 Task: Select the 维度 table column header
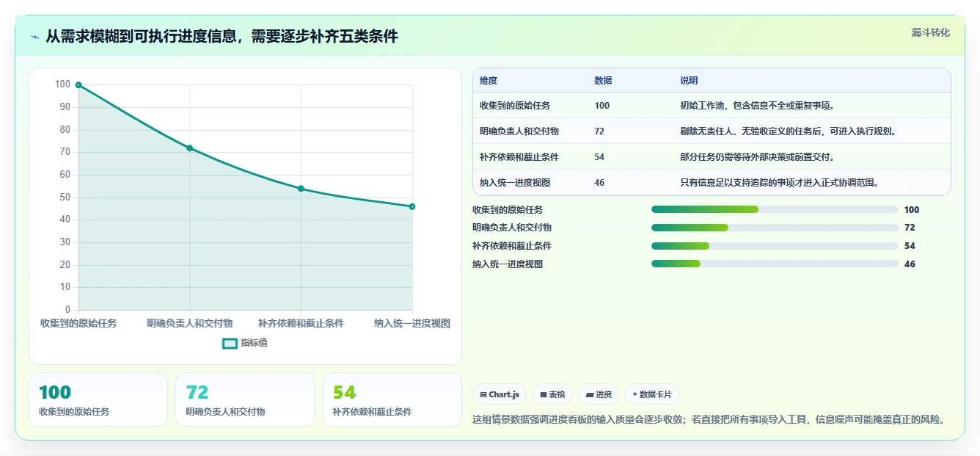pos(489,81)
